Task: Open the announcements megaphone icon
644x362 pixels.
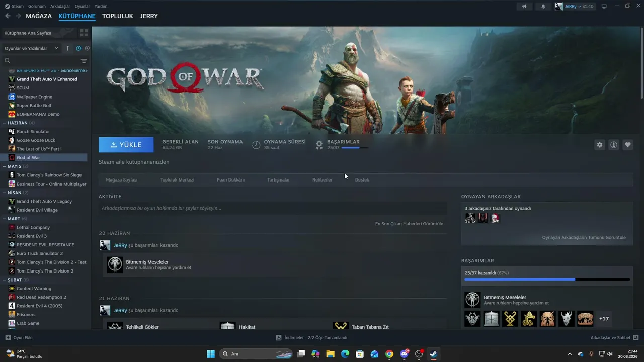Action: (525, 6)
